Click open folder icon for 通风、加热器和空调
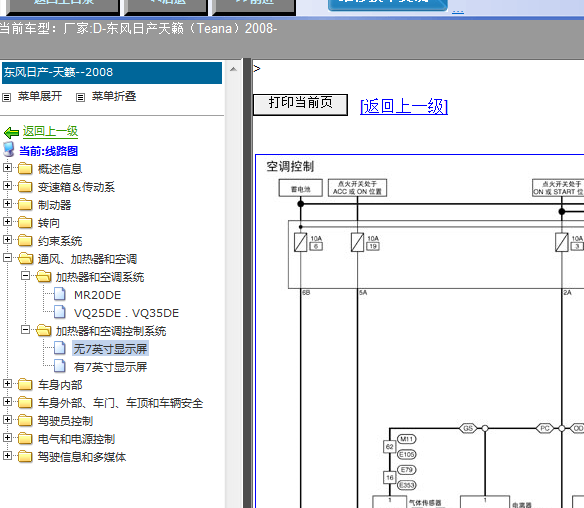The width and height of the screenshot is (584, 508). click(x=25, y=258)
